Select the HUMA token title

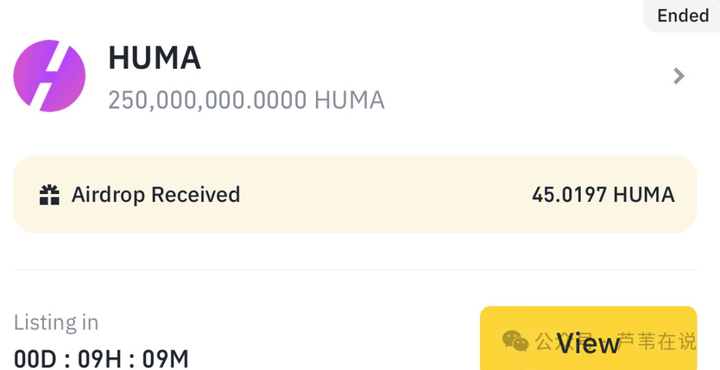(154, 58)
